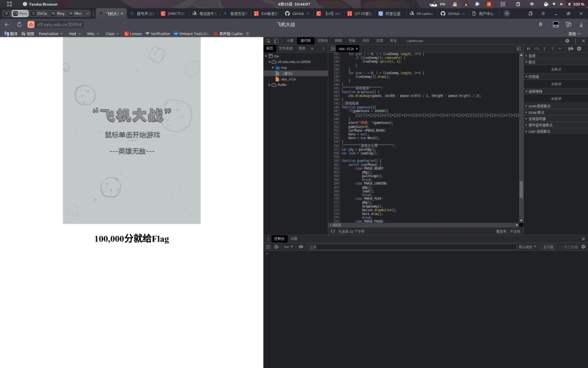Image resolution: width=588 pixels, height=368 pixels.
Task: Go back in browser navigation
Action: pos(7,24)
